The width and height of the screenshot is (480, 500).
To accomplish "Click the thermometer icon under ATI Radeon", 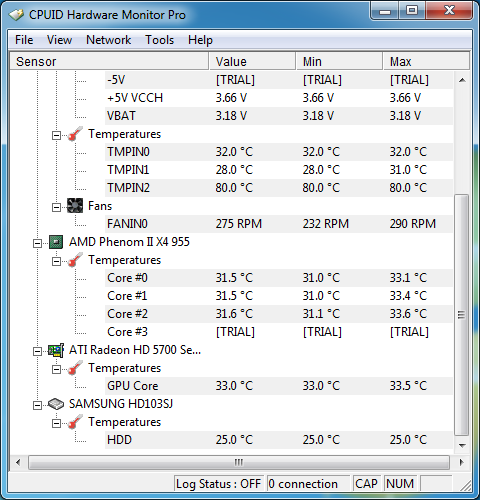I will click(x=75, y=368).
